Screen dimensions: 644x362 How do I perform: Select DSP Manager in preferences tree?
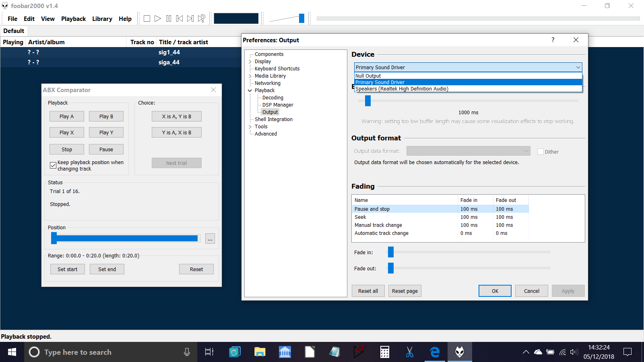[x=278, y=105]
